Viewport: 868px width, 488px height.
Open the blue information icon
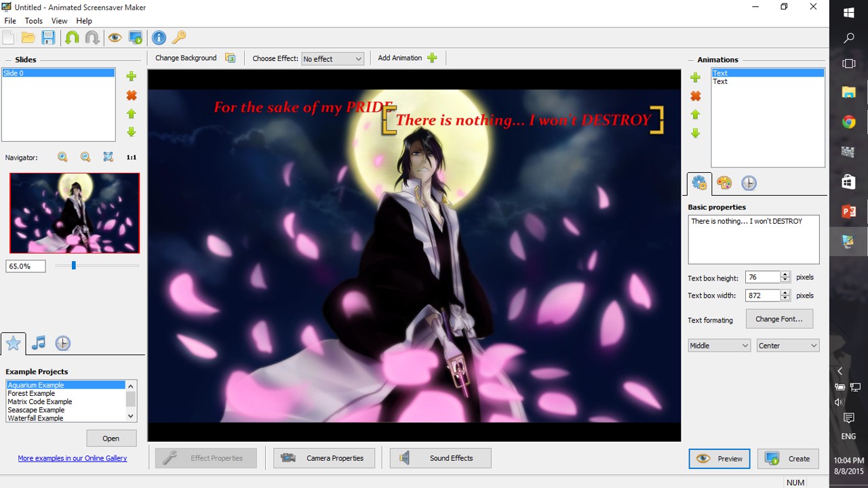[x=159, y=38]
